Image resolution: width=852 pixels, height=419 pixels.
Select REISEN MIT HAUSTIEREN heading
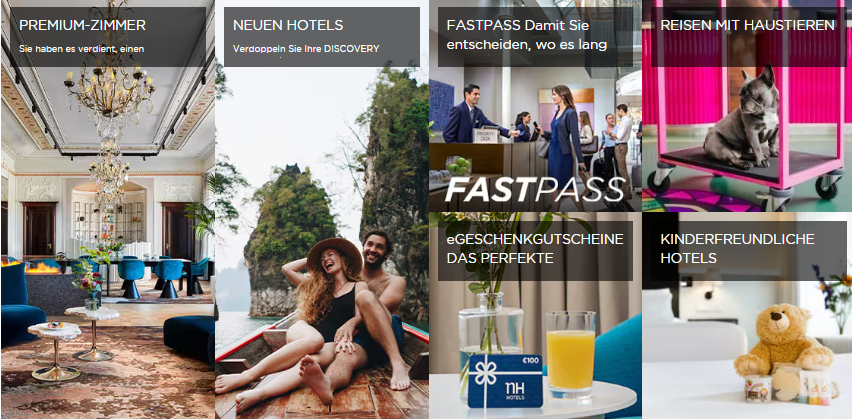point(747,25)
